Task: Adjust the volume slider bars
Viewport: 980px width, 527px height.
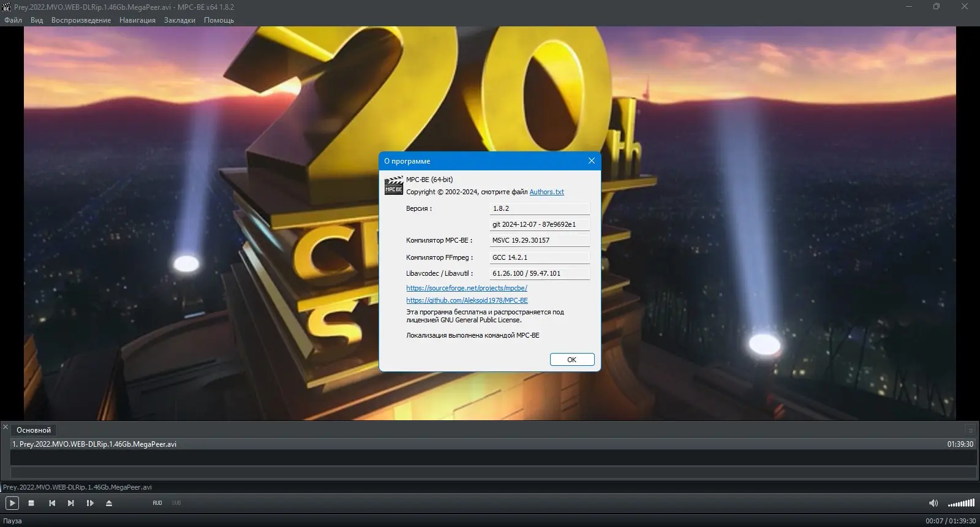Action: (x=961, y=503)
